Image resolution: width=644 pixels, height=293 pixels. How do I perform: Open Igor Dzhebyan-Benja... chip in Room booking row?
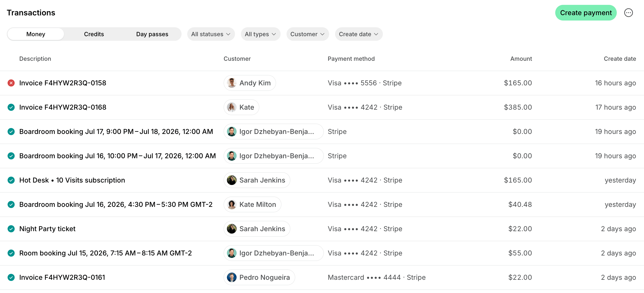click(x=274, y=253)
